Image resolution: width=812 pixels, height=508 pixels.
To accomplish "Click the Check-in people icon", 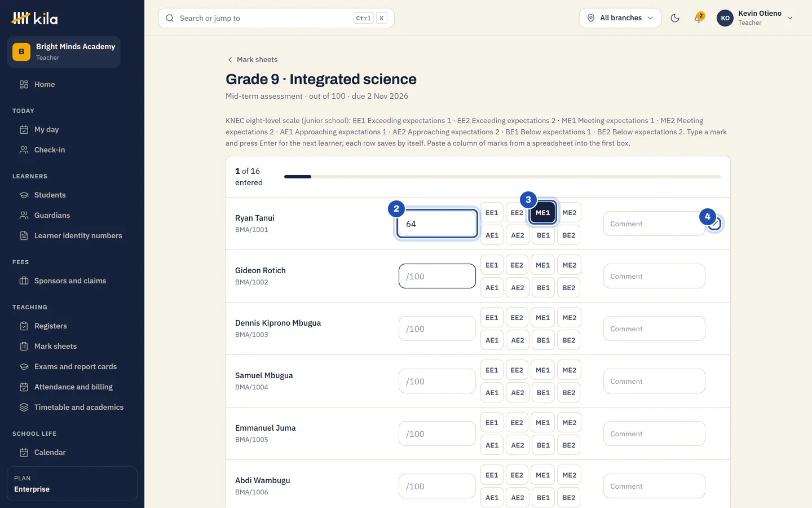I will (x=24, y=150).
